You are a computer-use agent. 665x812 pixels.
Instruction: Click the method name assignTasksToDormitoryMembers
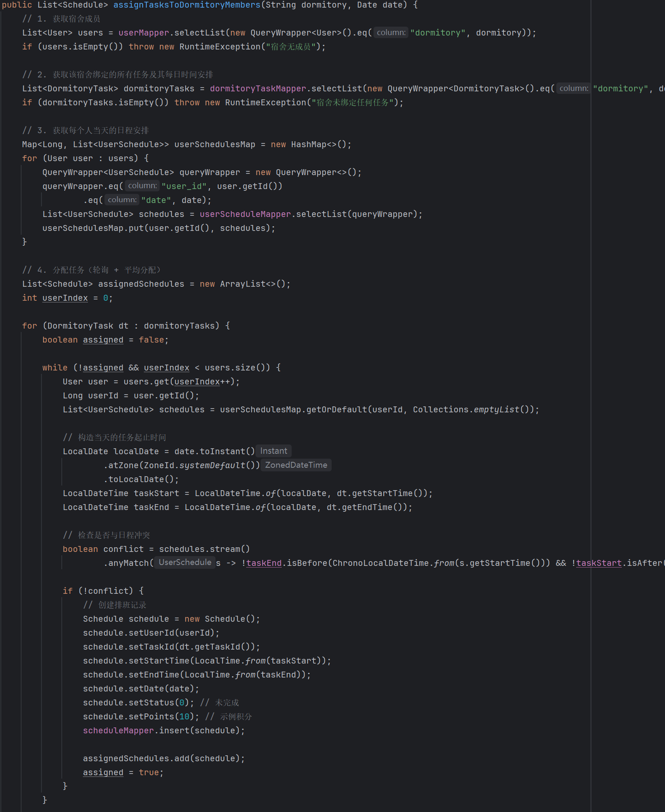click(187, 5)
